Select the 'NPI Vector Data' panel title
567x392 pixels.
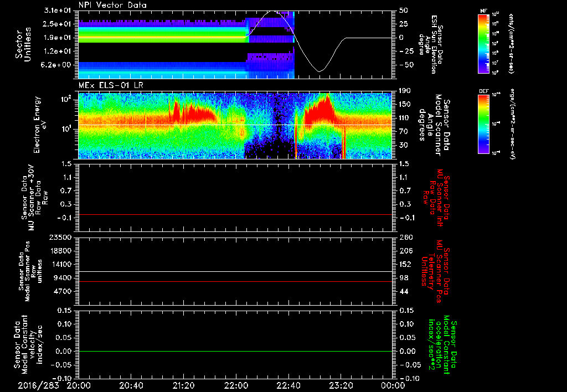[x=112, y=5]
